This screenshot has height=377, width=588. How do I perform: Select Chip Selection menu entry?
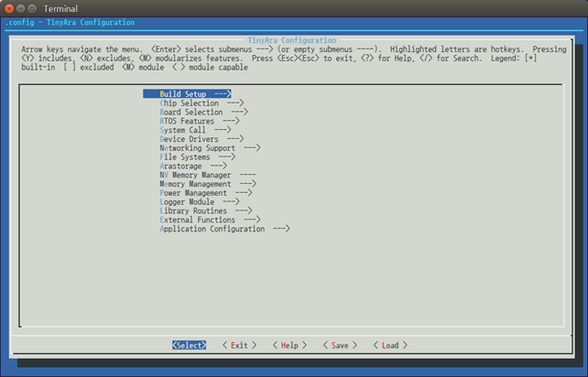189,103
